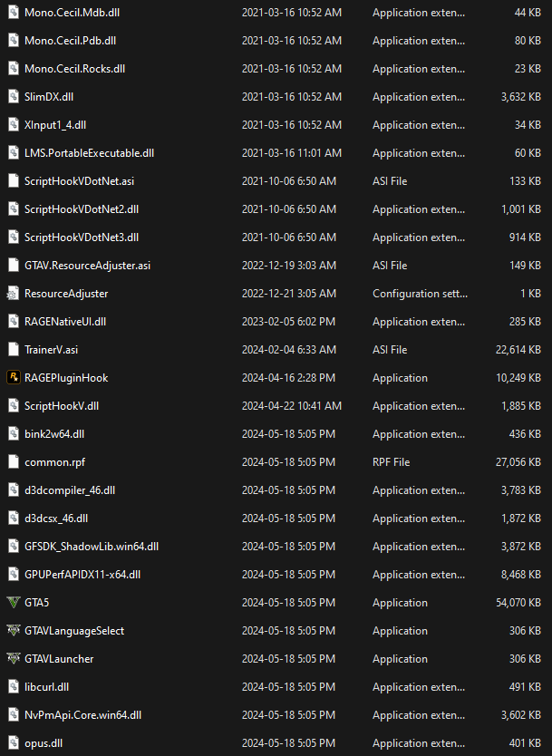Image resolution: width=552 pixels, height=756 pixels.
Task: Click the Configuration sett... type cell
Action: pos(420,294)
